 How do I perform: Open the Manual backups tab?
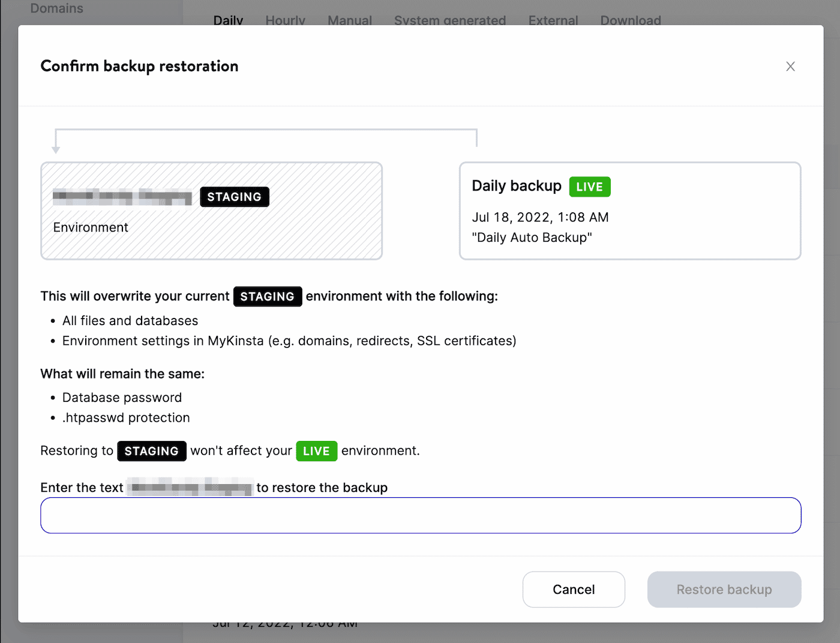(349, 20)
